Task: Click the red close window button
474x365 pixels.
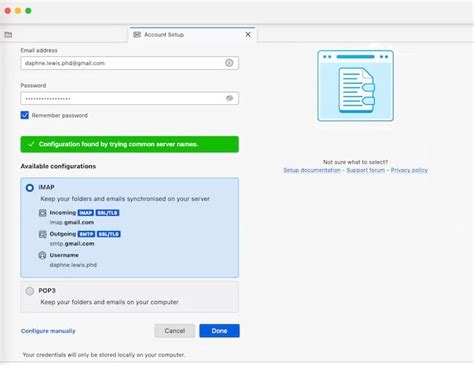Action: (x=8, y=11)
